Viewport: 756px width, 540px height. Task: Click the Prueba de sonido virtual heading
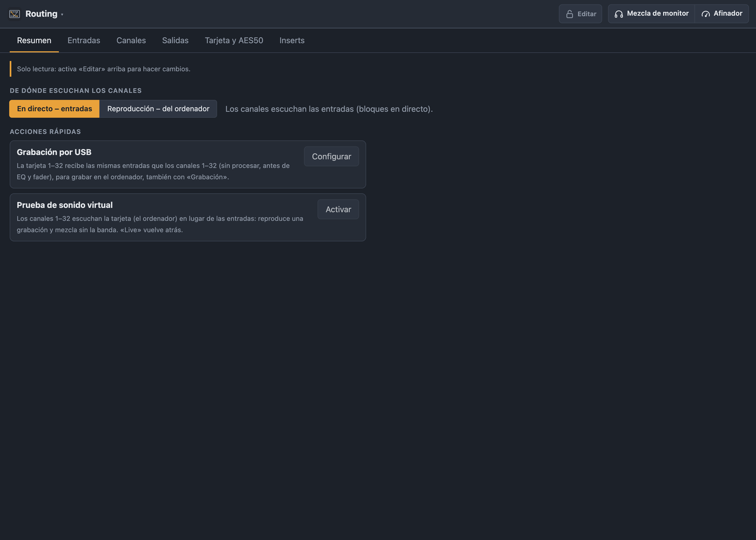[x=65, y=205]
